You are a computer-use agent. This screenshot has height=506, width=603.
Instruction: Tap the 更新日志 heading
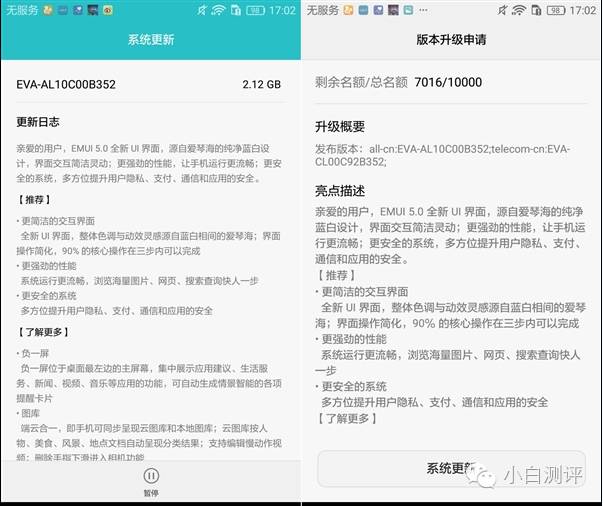[38, 122]
